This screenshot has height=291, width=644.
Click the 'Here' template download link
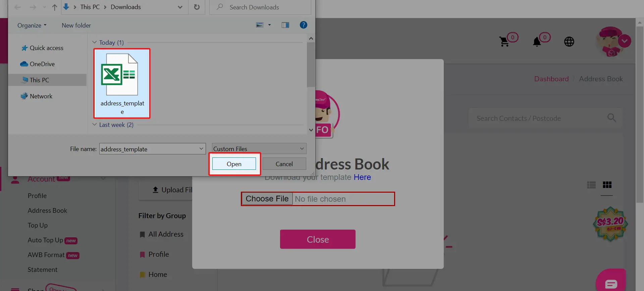[362, 177]
